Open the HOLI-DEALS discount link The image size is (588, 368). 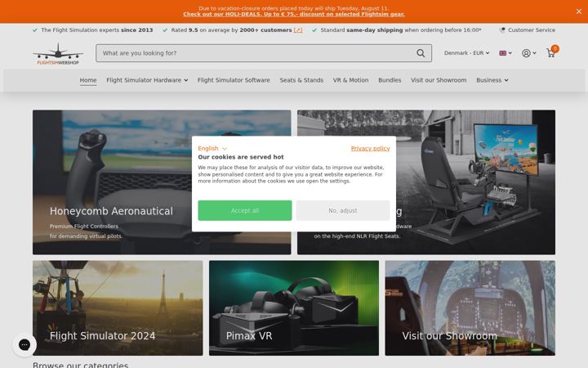click(x=294, y=14)
